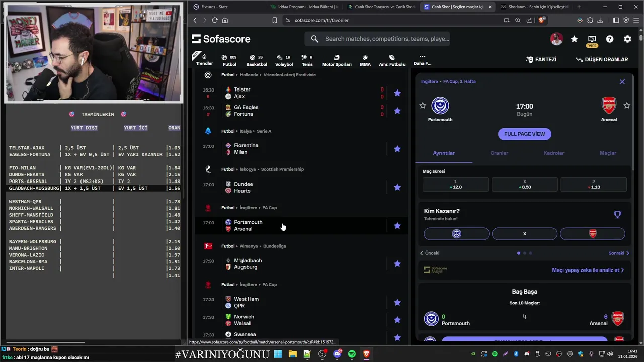Expand the Daha Fazla sports menu
Image resolution: width=644 pixels, height=362 pixels.
[x=422, y=60]
